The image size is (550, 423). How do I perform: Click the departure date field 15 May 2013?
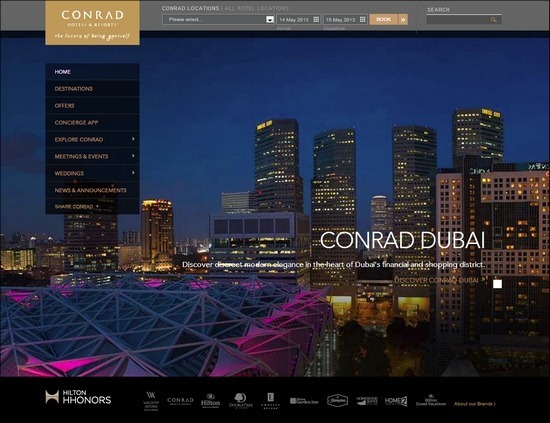(x=345, y=20)
